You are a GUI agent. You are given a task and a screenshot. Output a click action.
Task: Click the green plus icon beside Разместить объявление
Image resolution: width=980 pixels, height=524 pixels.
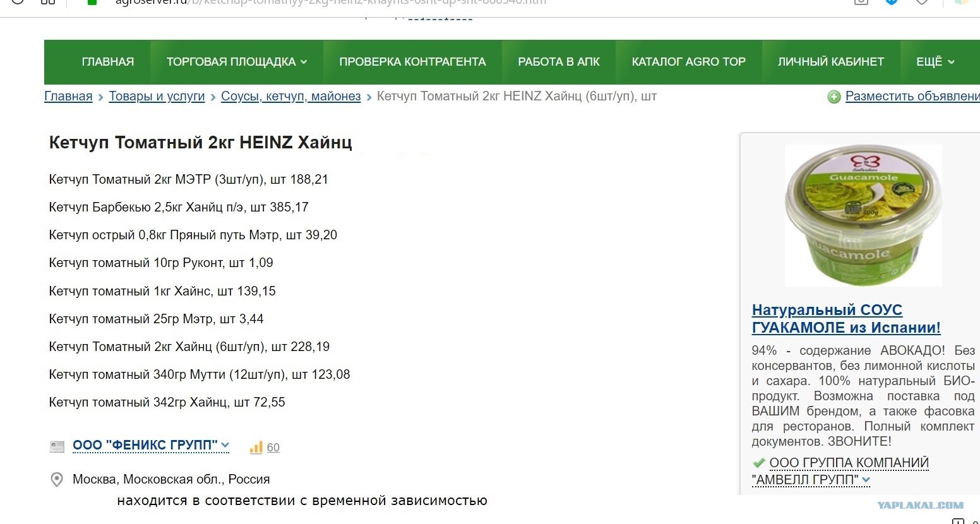tap(834, 97)
